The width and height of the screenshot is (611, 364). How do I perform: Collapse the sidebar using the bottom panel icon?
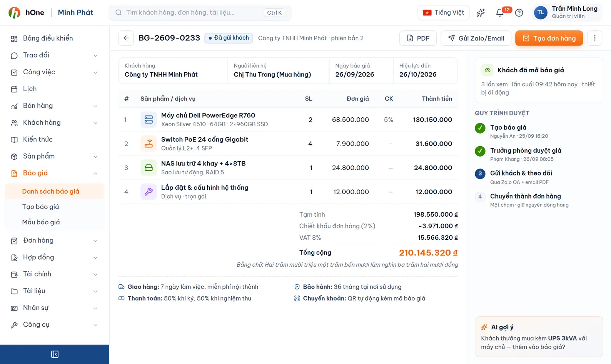click(x=55, y=354)
